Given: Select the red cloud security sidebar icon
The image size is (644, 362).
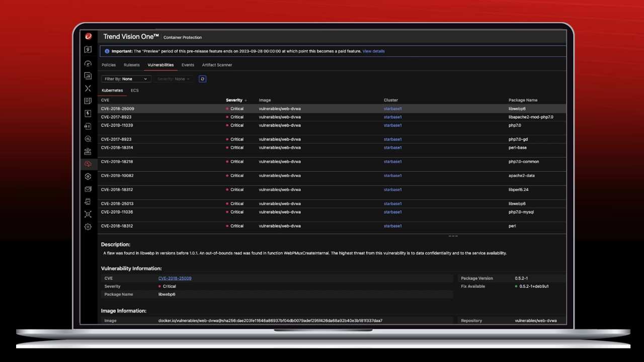Looking at the screenshot, I should tap(88, 164).
